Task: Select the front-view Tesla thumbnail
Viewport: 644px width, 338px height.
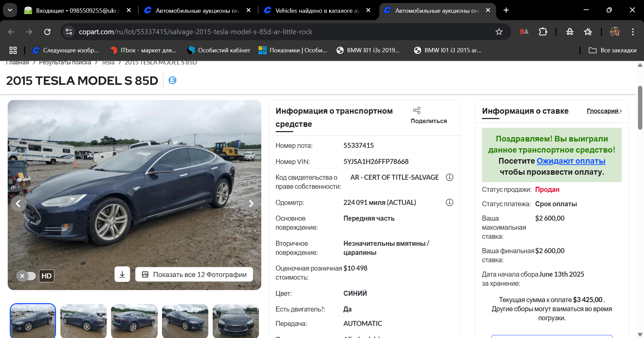Action: point(236,321)
